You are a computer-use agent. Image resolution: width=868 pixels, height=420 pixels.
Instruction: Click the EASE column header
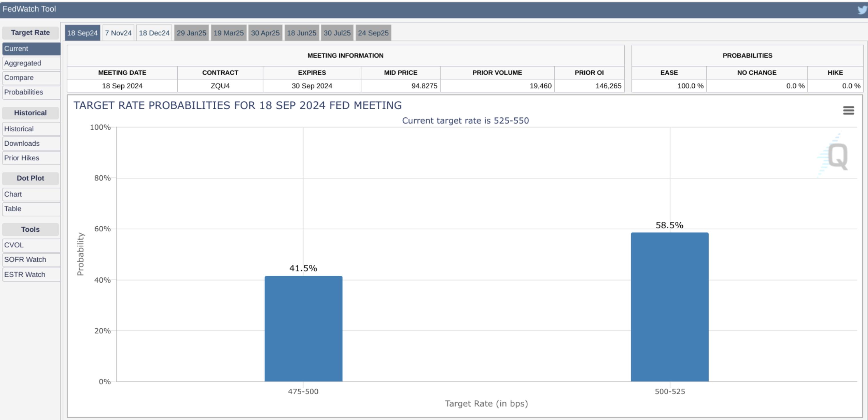pyautogui.click(x=669, y=73)
